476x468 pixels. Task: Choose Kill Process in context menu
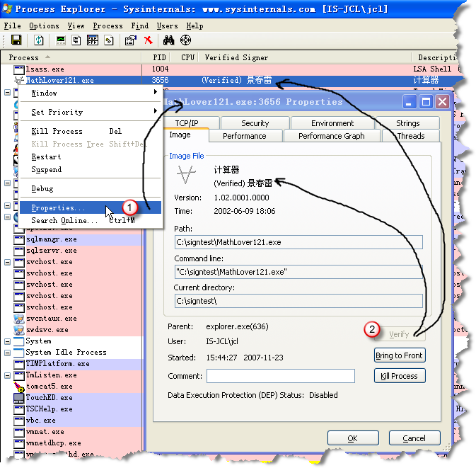tap(90, 131)
